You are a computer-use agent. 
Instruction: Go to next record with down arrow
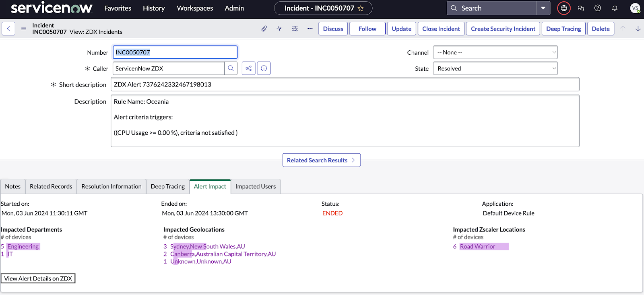pos(638,29)
